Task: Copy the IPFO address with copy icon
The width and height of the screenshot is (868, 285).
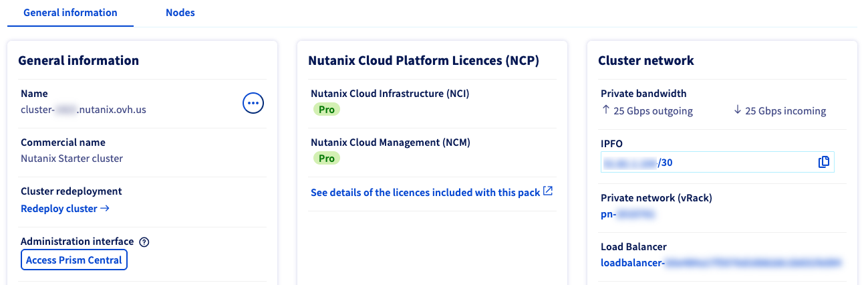Action: [x=824, y=162]
